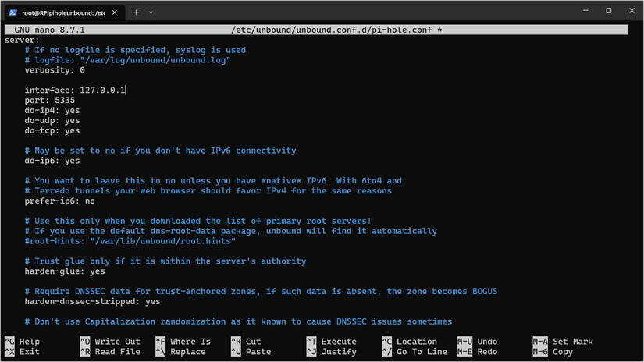Select the root@RPIpiholeunbound tab
Viewport: 644px width, 362px height.
point(64,12)
